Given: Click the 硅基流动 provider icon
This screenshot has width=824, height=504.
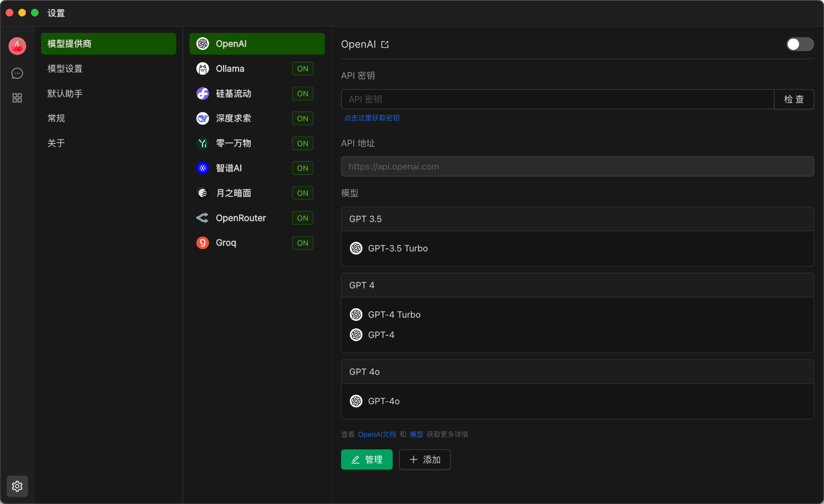Looking at the screenshot, I should [x=203, y=93].
